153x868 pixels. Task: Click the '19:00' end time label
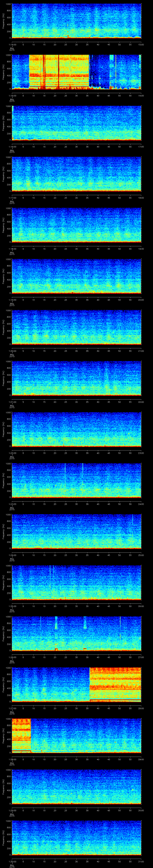coord(141,249)
